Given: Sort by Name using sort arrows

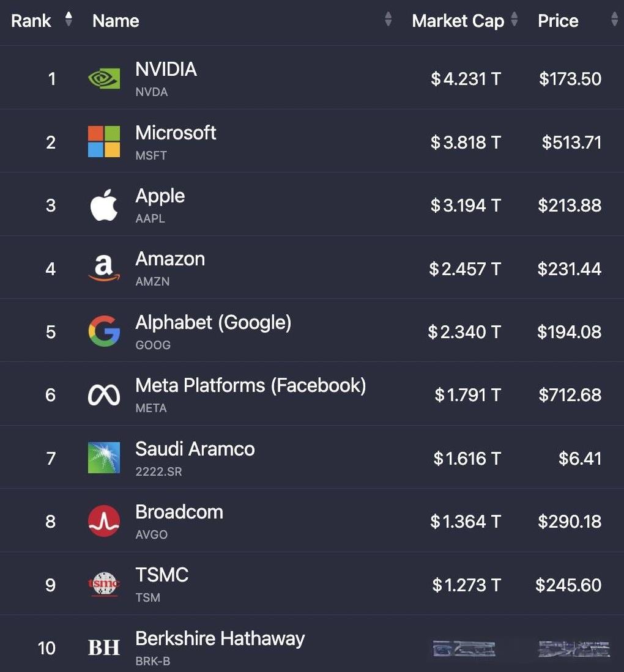Looking at the screenshot, I should (x=388, y=20).
